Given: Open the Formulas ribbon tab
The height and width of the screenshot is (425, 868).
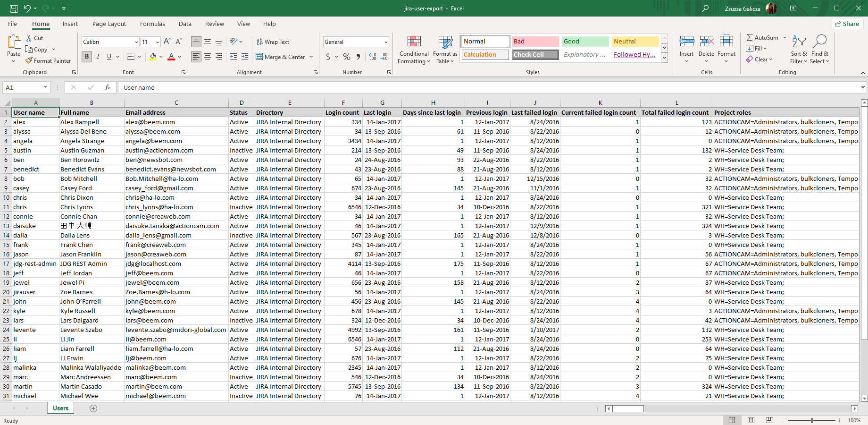Looking at the screenshot, I should (x=152, y=24).
